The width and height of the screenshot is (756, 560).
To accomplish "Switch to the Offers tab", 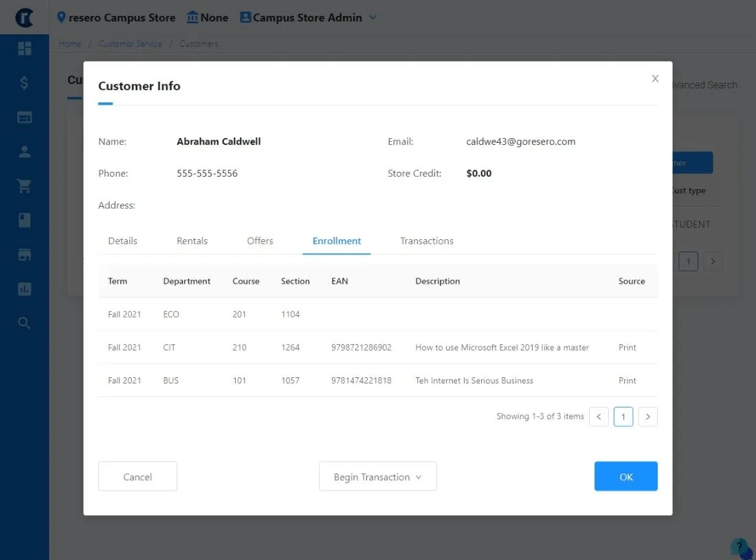I will (x=260, y=241).
